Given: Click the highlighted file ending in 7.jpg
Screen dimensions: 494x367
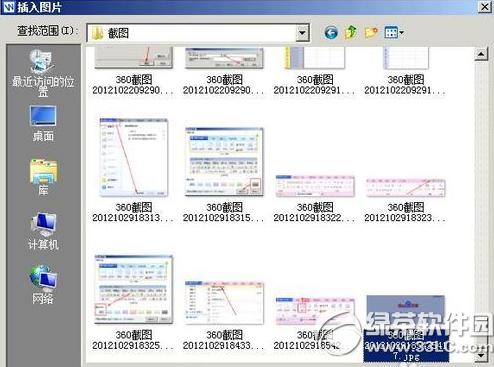Looking at the screenshot, I should pos(406,328).
